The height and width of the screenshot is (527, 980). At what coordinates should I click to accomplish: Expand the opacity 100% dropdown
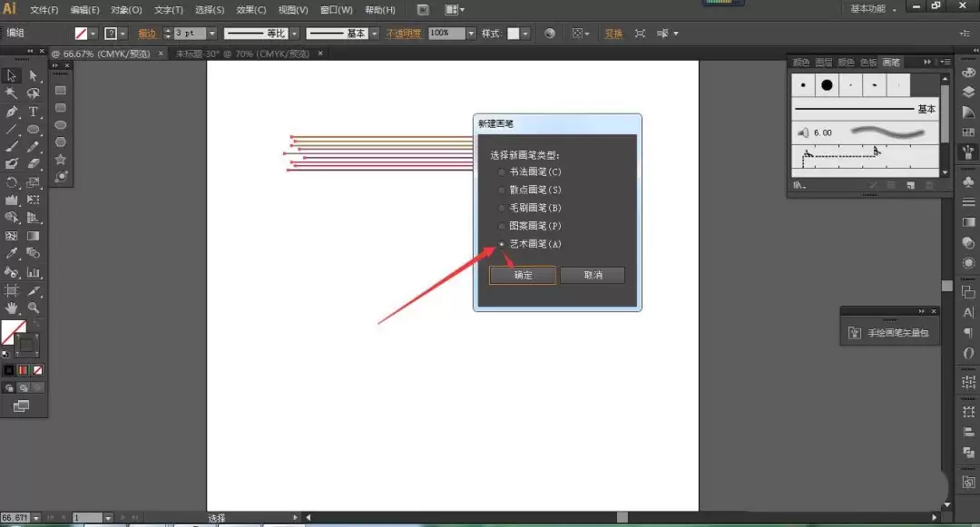pos(471,33)
